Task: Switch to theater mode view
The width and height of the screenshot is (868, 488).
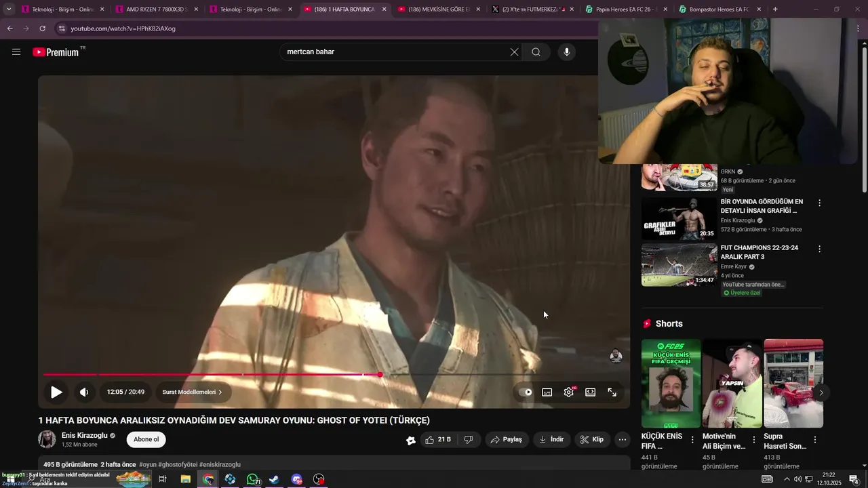Action: point(591,392)
